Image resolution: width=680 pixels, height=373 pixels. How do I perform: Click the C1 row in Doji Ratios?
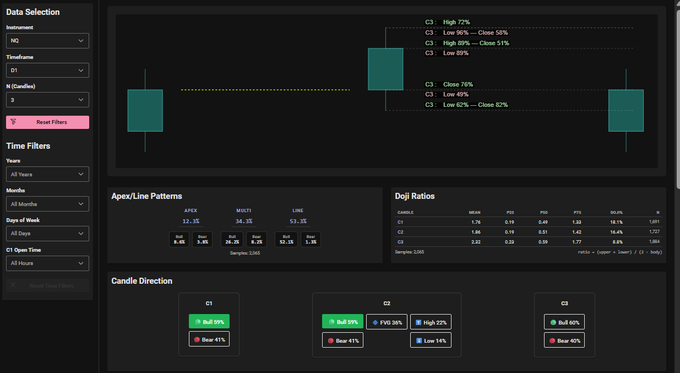529,222
